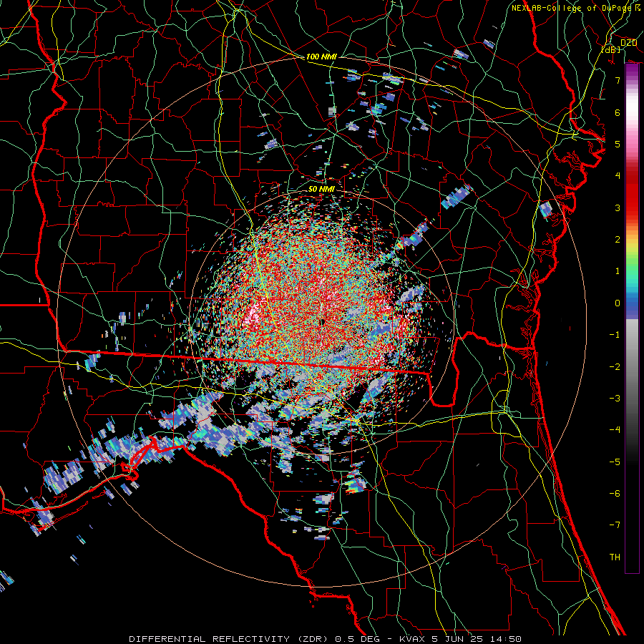Click the -4 value on color scale
The width and height of the screenshot is (644, 644).
click(615, 430)
